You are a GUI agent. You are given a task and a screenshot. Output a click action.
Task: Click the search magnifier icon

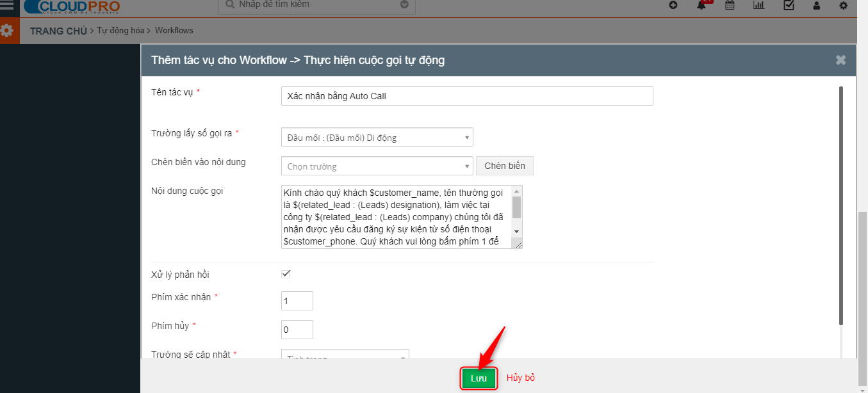[x=229, y=4]
